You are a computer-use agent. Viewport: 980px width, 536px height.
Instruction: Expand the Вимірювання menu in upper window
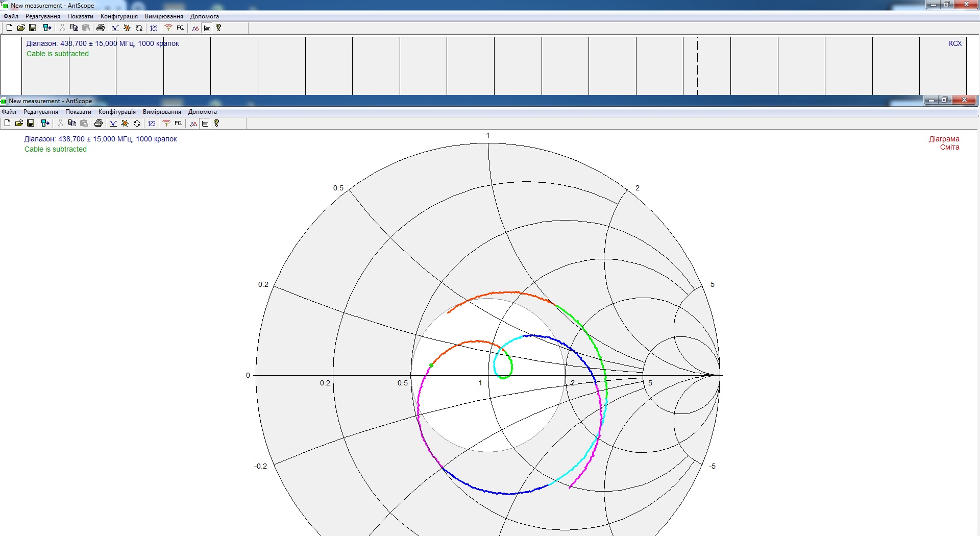click(x=164, y=16)
